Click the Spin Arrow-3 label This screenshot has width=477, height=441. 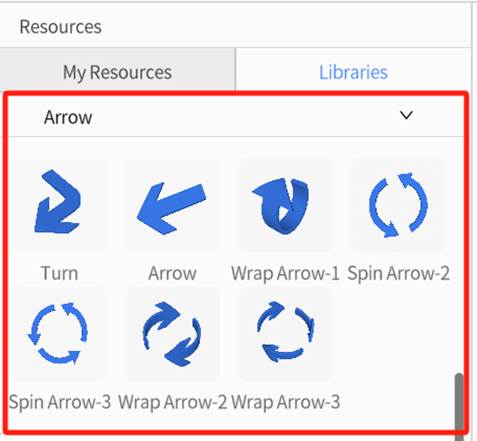(59, 402)
